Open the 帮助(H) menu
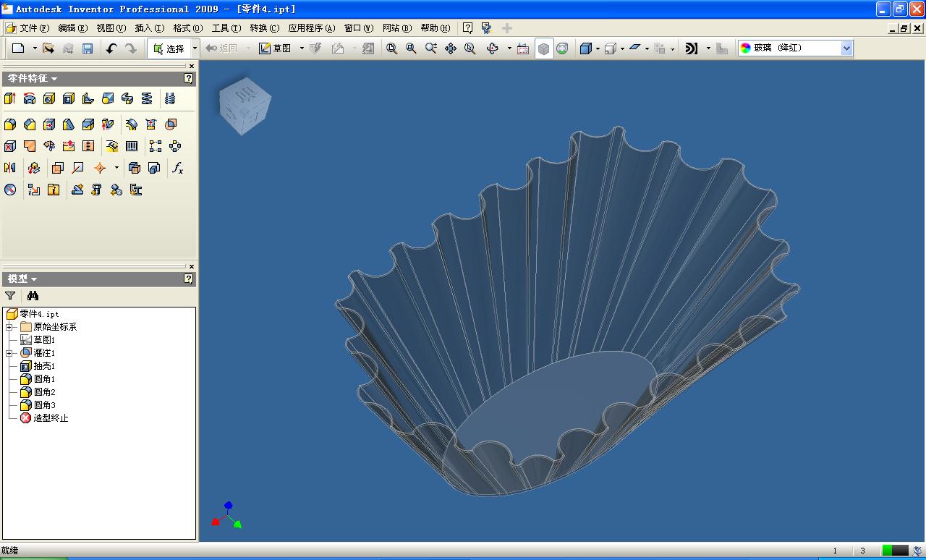926x560 pixels. coord(435,28)
